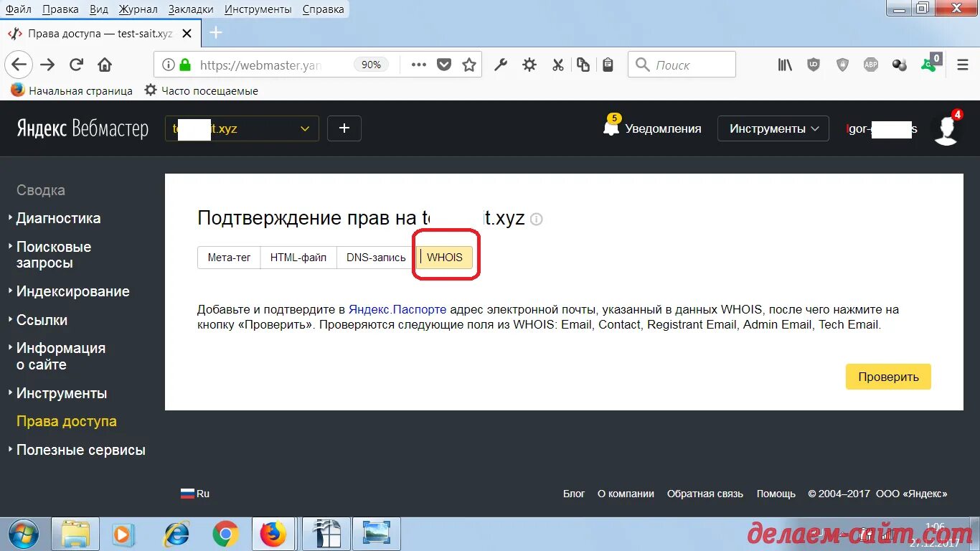
Task: Click the info icon beside the heading
Action: tap(536, 219)
